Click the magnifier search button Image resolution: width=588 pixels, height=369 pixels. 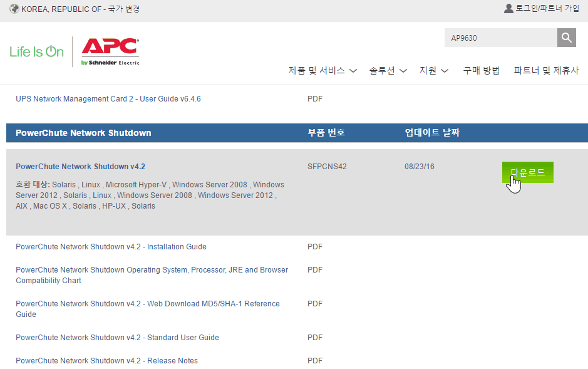(x=566, y=38)
